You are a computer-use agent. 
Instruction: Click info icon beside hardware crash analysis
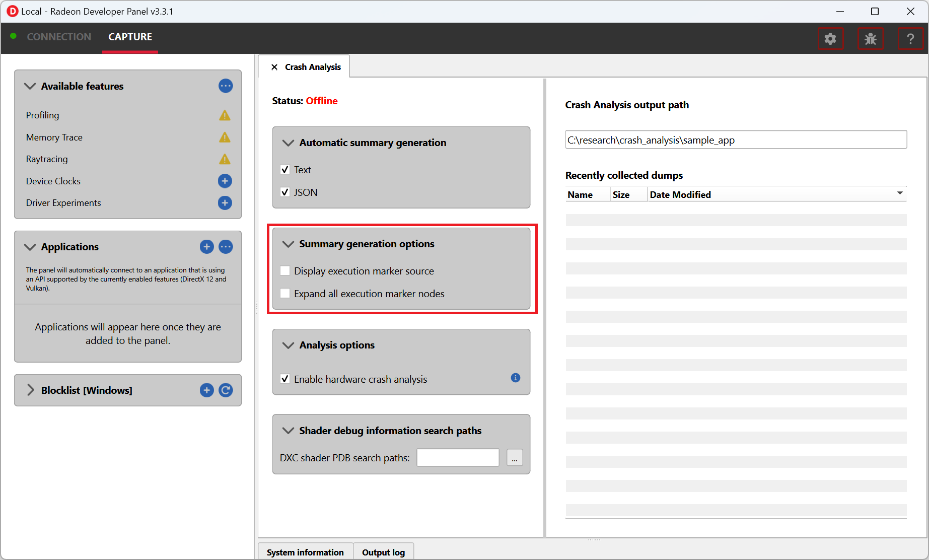point(515,378)
